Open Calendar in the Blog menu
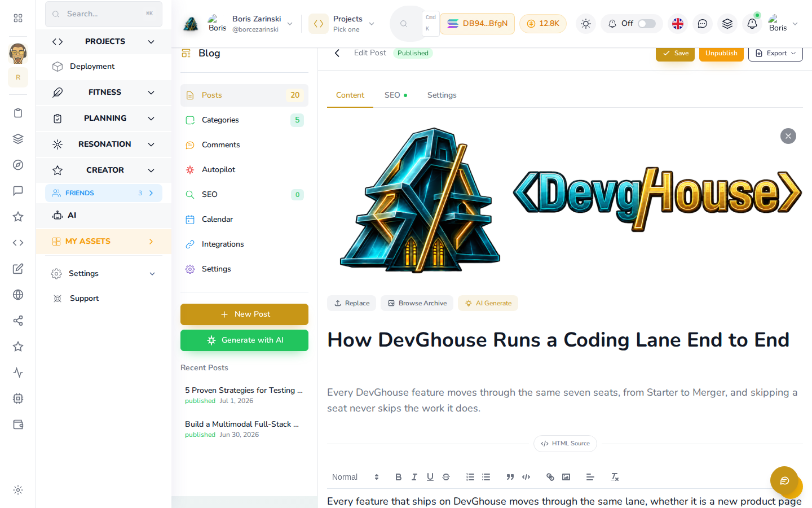The height and width of the screenshot is (508, 812). click(244, 220)
